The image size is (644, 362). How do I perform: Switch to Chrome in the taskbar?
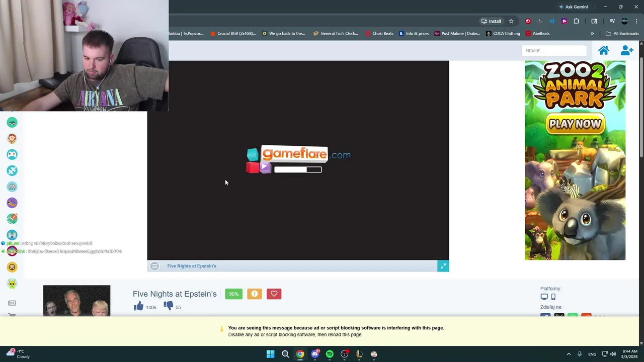(x=300, y=354)
